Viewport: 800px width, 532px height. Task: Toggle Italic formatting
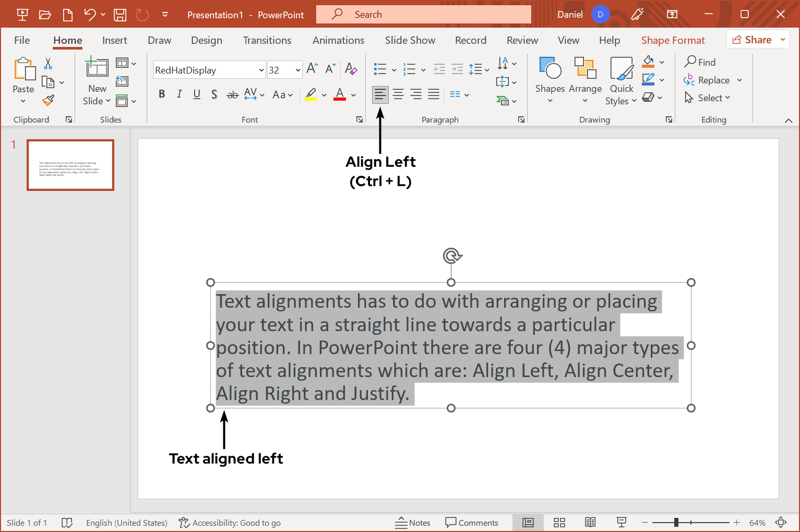coord(179,94)
